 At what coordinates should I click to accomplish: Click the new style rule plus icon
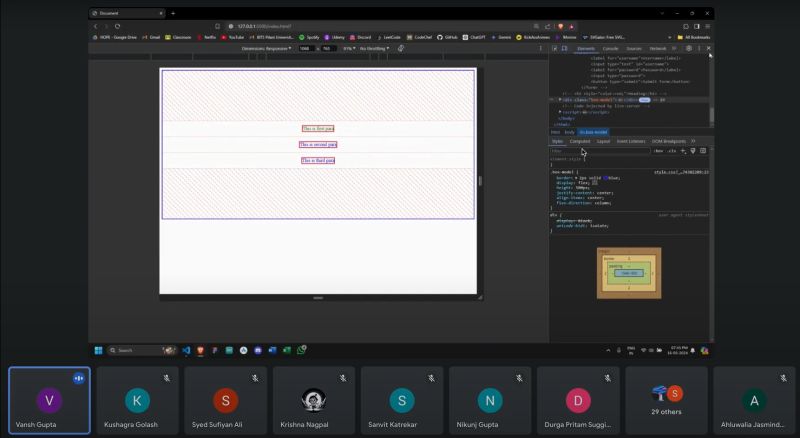pos(683,151)
